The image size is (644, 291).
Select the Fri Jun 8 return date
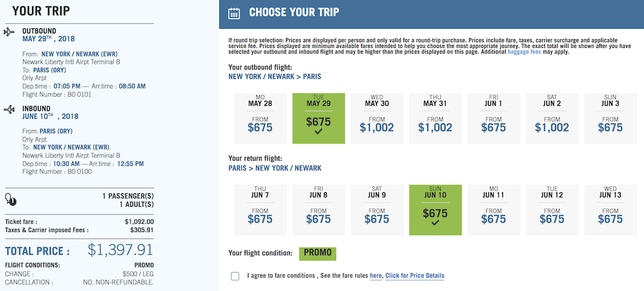pyautogui.click(x=319, y=210)
